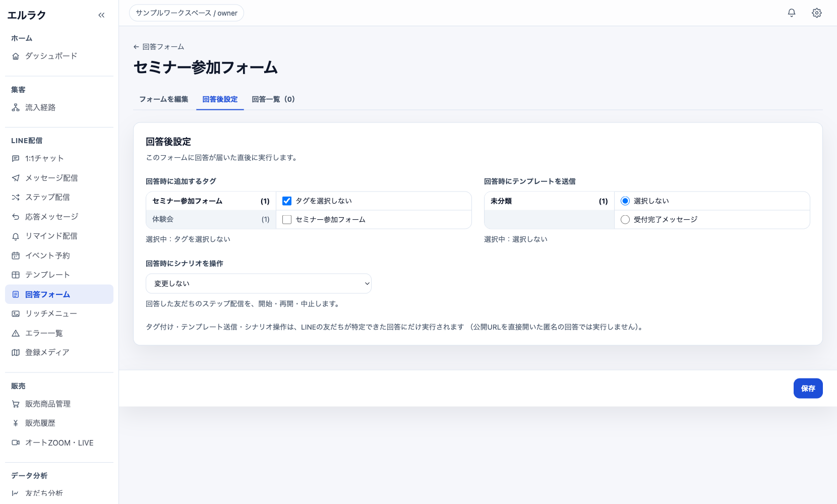The image size is (837, 504).
Task: Switch to the 回答一覧 (0) tab
Action: (x=273, y=99)
